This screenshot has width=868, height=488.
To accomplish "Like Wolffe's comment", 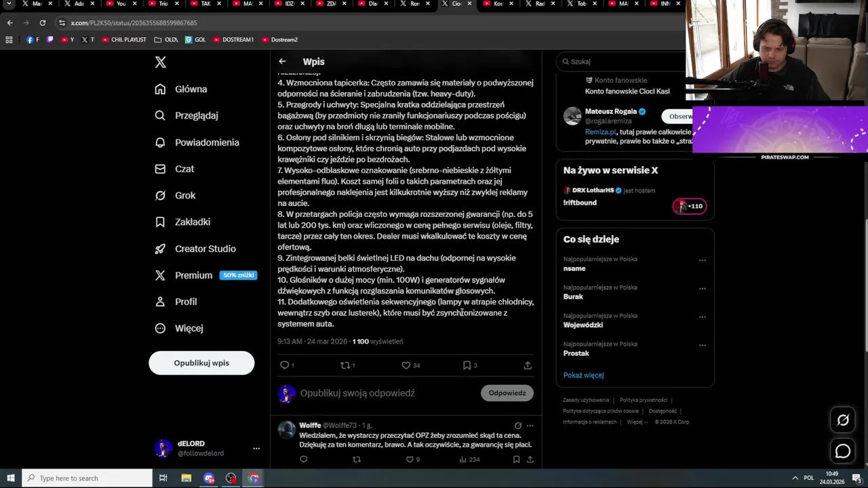I will coord(410,460).
